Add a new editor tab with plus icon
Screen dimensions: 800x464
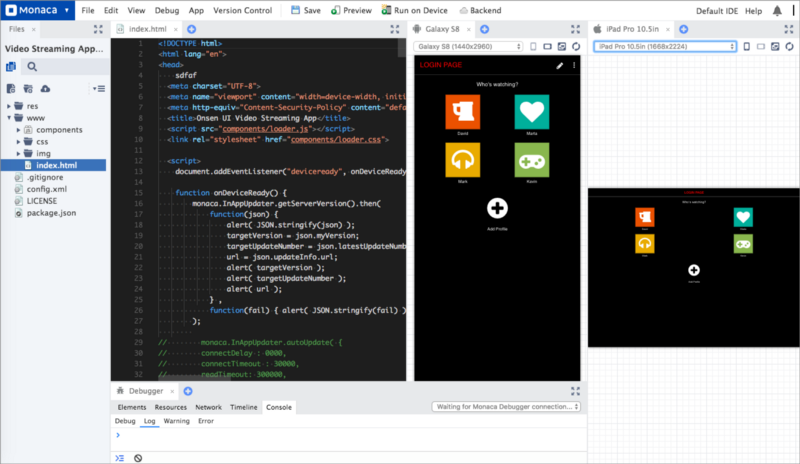coord(191,29)
